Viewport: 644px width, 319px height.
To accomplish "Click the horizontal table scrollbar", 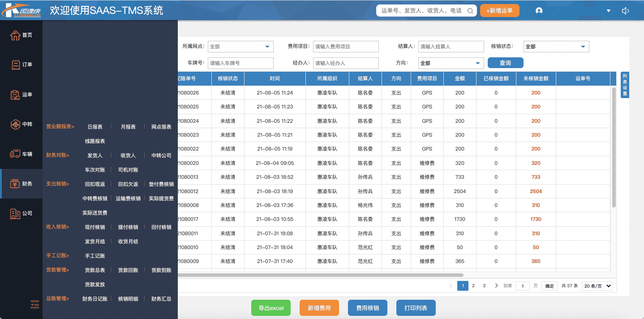I will (x=320, y=275).
